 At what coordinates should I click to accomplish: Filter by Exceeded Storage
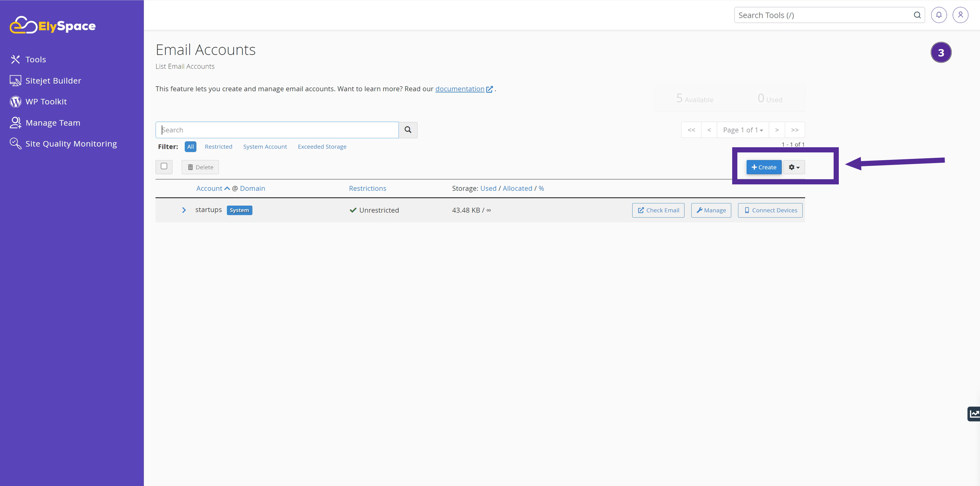click(322, 147)
